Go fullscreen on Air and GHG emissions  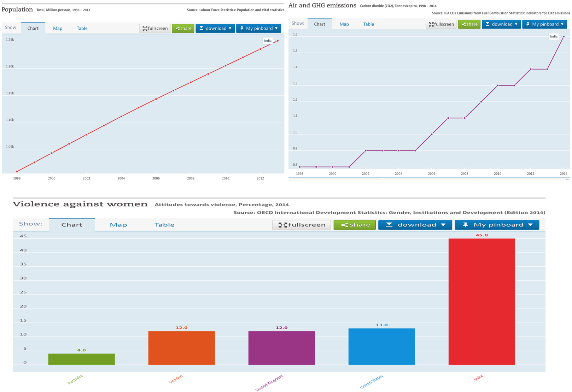pyautogui.click(x=441, y=24)
